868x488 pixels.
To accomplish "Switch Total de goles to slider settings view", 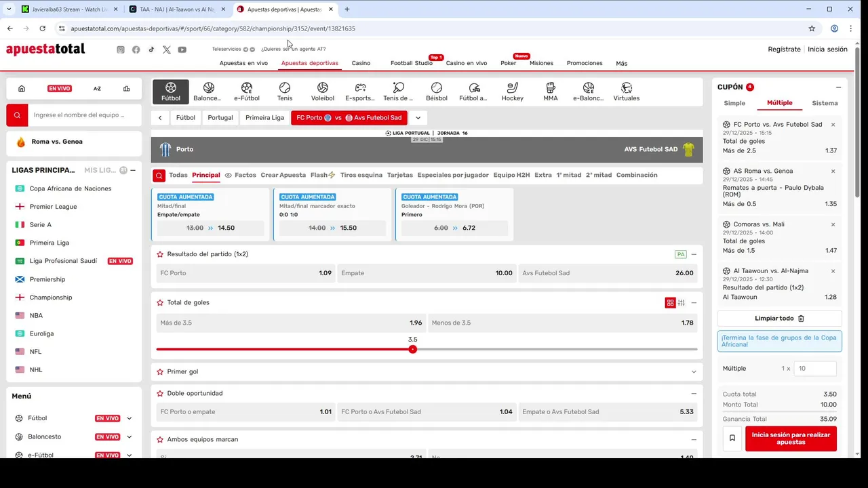I will coord(682,303).
